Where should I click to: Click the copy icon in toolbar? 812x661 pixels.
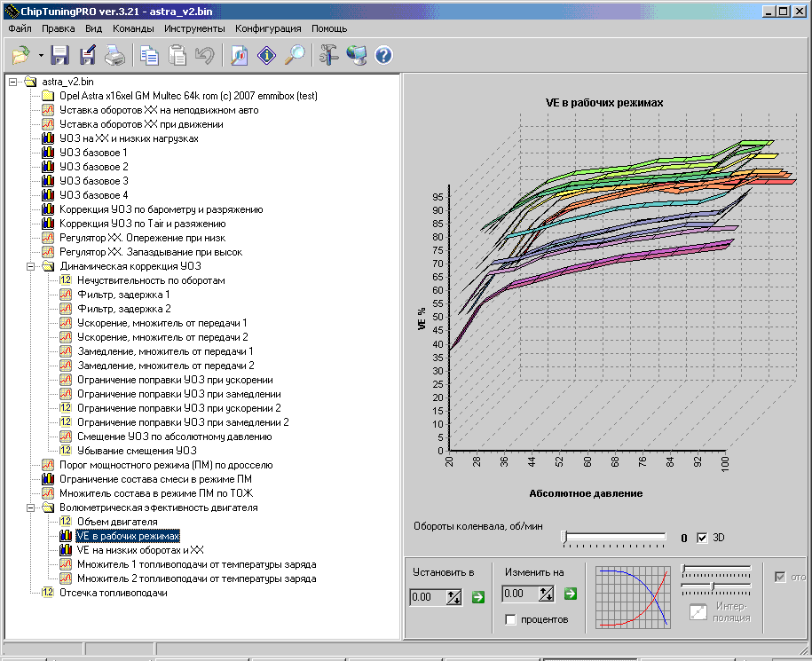[x=150, y=56]
